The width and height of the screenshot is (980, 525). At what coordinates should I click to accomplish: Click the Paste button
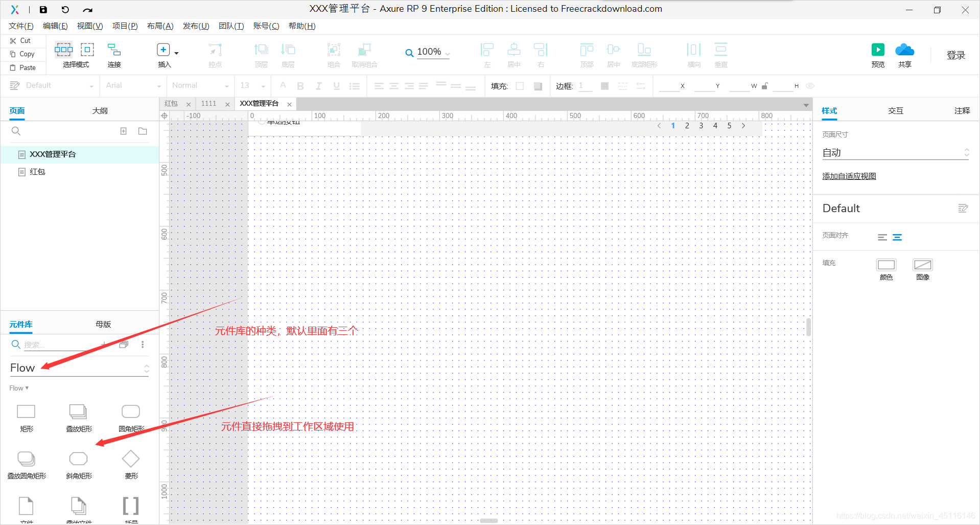coord(23,67)
